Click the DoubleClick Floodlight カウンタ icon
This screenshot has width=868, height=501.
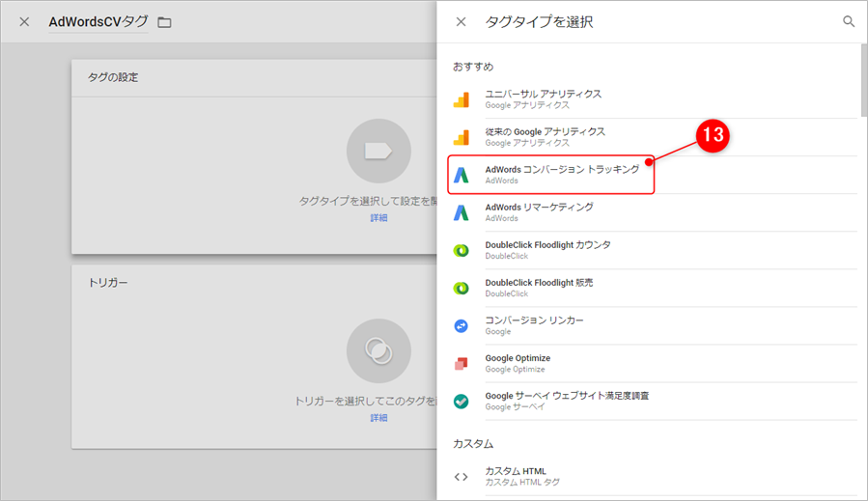tap(462, 250)
